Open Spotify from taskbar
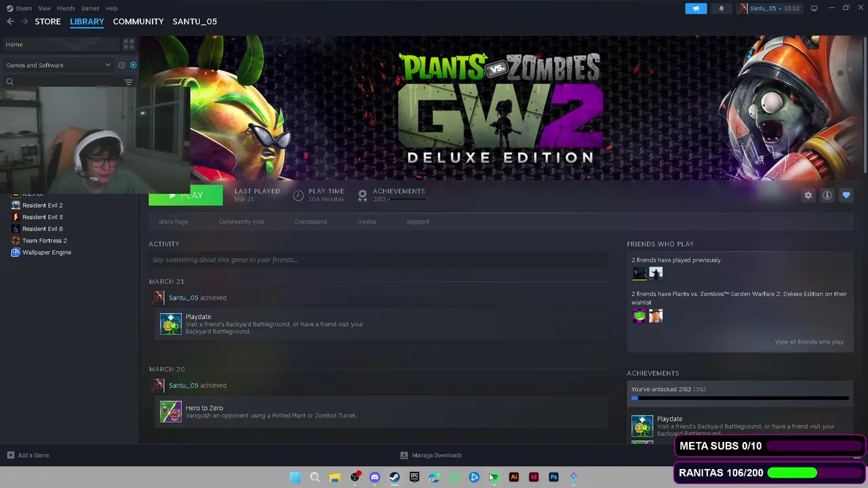The width and height of the screenshot is (868, 488). click(494, 477)
